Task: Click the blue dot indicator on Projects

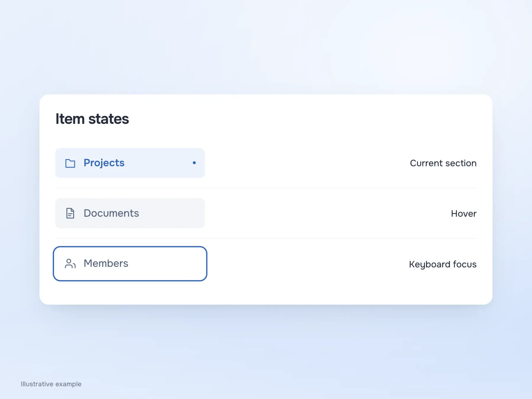Action: [194, 163]
